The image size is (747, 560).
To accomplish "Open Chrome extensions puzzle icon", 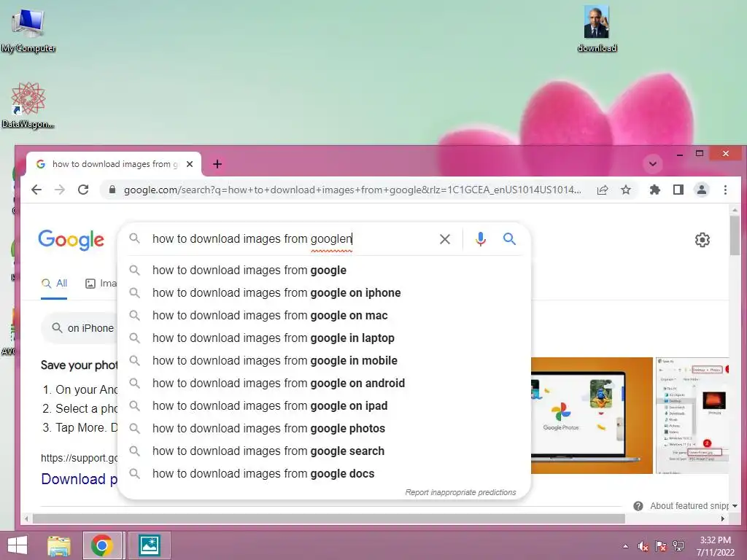I will 655,190.
